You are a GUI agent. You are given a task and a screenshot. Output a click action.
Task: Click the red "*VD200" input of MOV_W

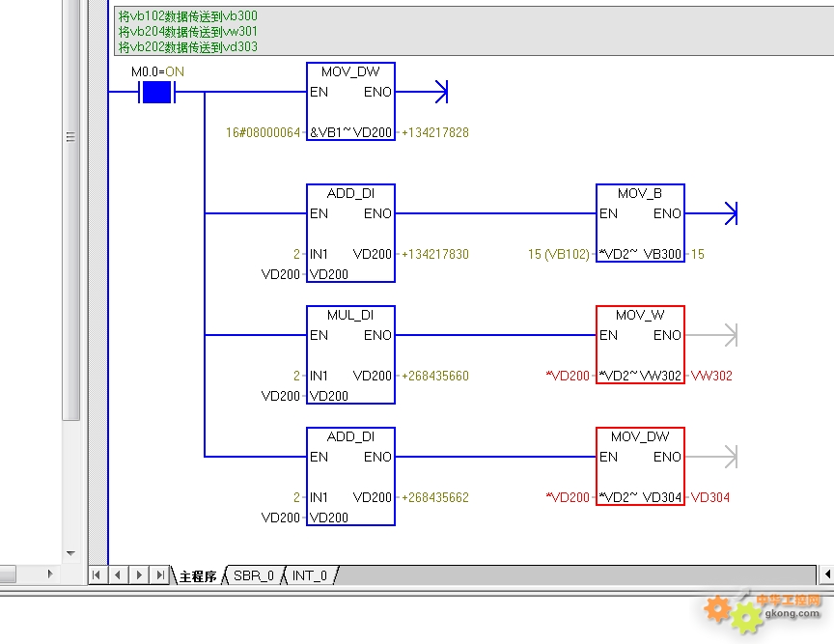(x=568, y=376)
